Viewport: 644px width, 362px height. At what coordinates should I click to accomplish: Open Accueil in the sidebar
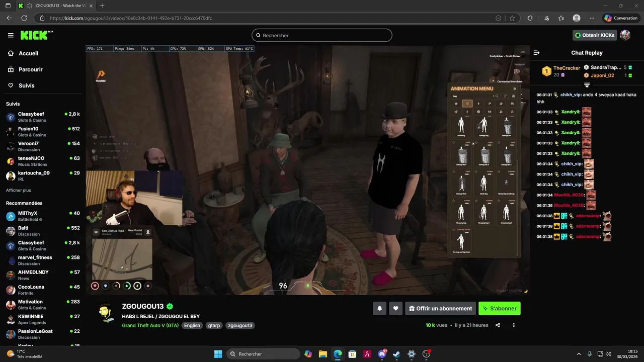tap(28, 53)
